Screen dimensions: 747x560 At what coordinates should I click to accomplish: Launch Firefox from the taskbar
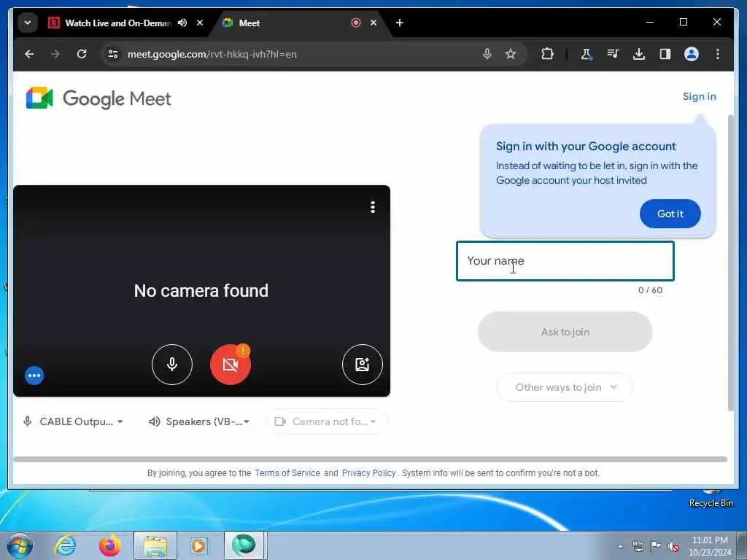[x=109, y=545]
